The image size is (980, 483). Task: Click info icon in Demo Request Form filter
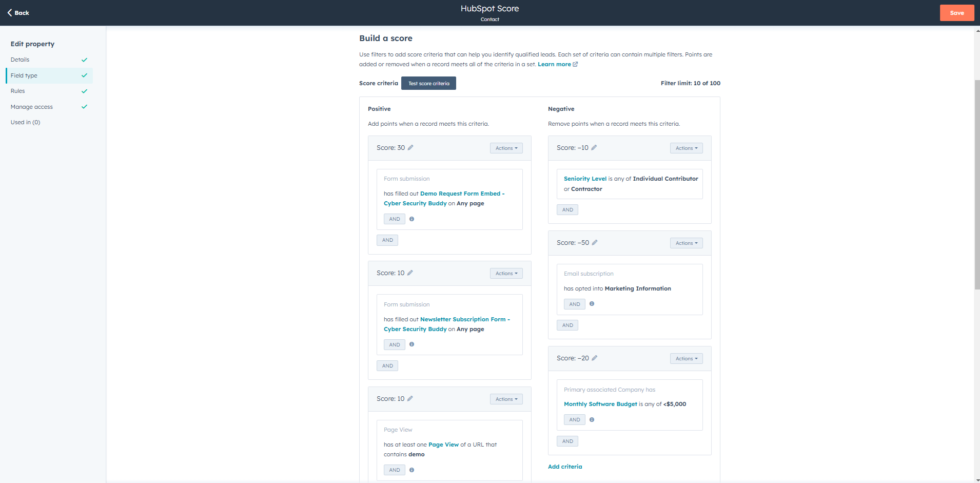(x=411, y=219)
